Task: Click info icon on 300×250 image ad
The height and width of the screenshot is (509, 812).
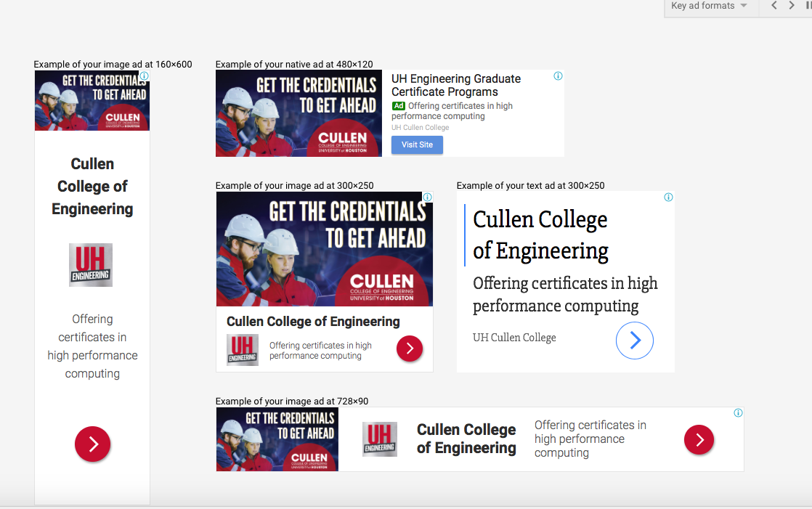Action: pyautogui.click(x=428, y=198)
